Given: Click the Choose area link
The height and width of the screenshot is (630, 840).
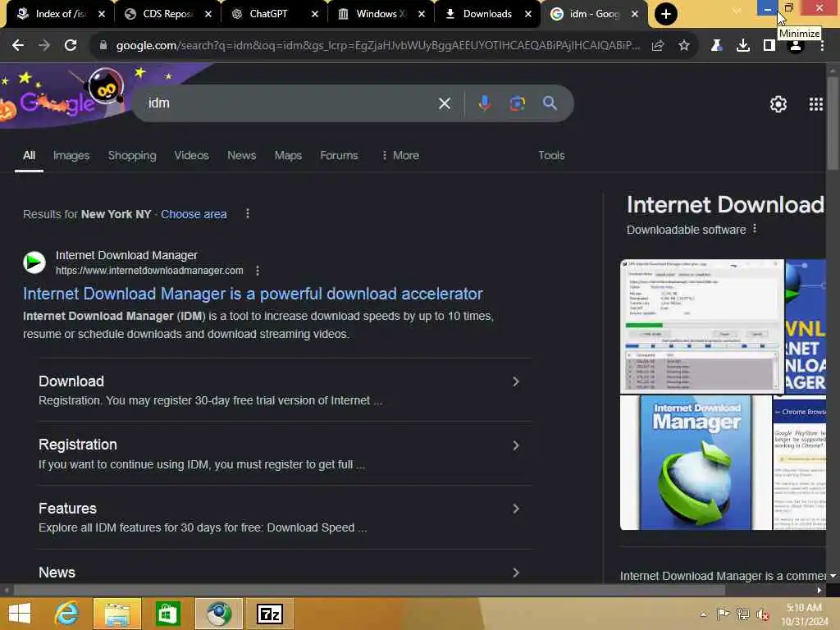Looking at the screenshot, I should [194, 214].
